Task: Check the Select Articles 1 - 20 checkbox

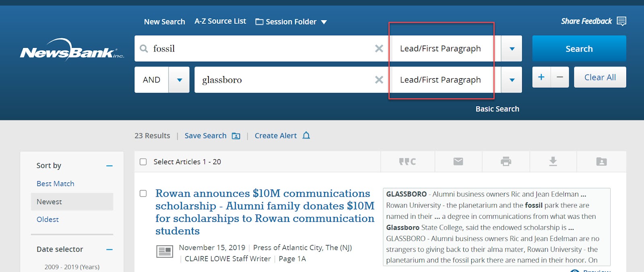Action: [143, 162]
